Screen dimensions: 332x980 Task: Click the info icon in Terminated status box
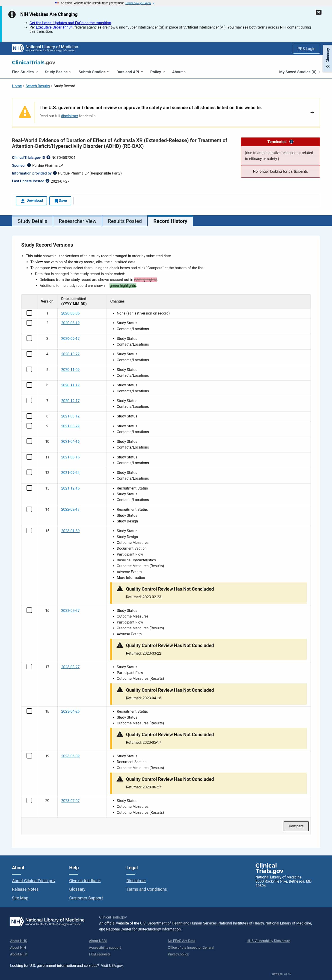[x=291, y=142]
